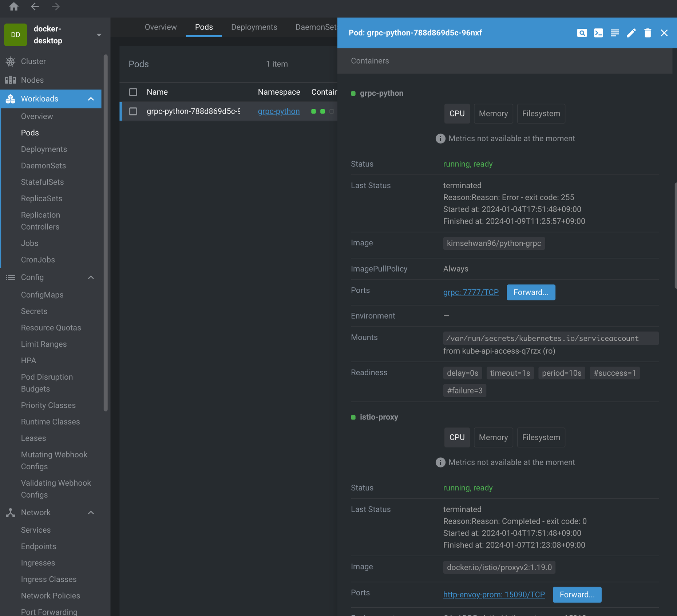
Task: Navigate forward with the right arrow
Action: tap(56, 7)
